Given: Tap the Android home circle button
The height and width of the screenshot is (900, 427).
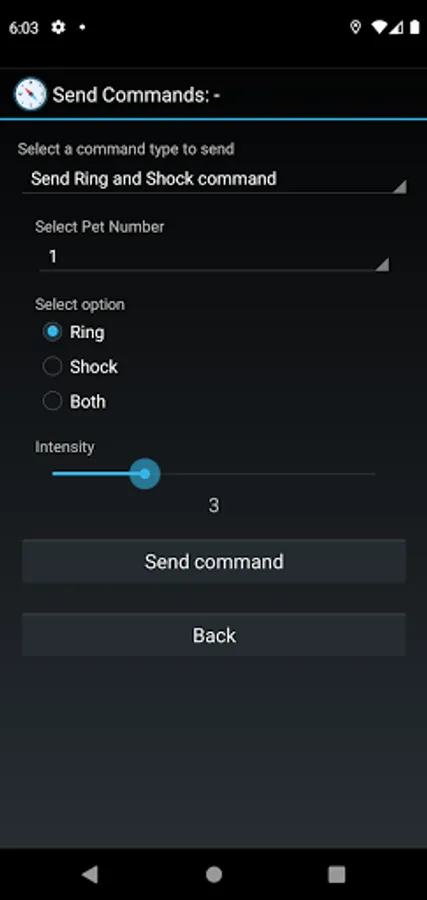Looking at the screenshot, I should click(x=214, y=874).
